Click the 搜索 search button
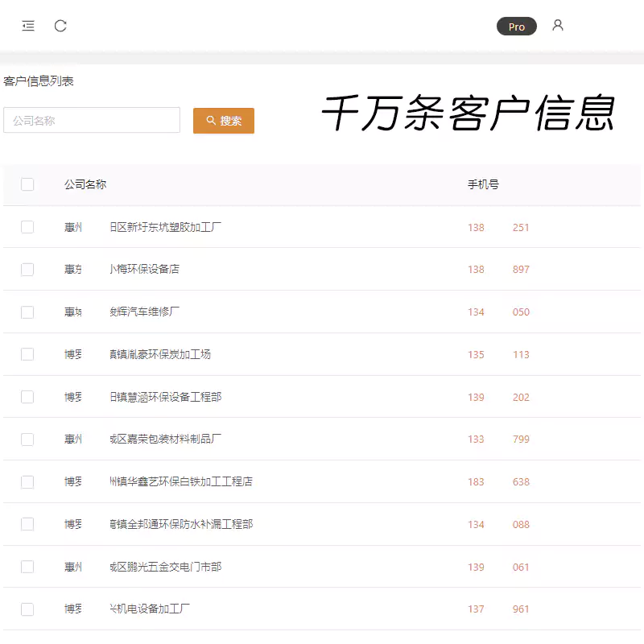 pyautogui.click(x=224, y=121)
